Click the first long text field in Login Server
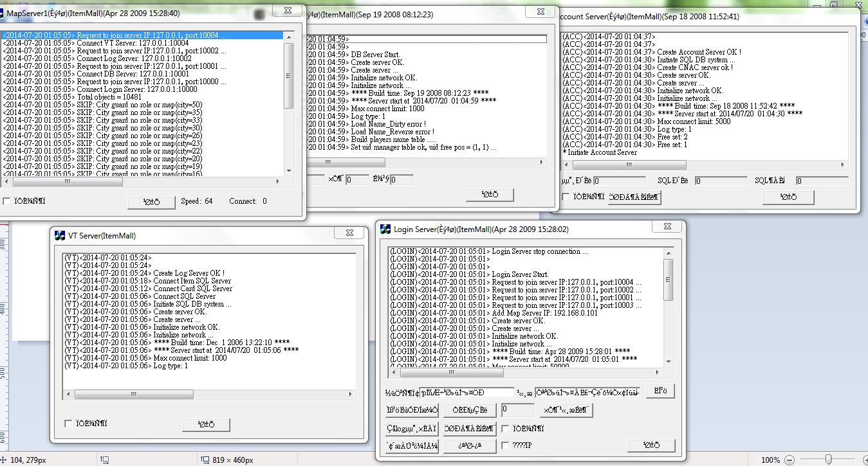The height and width of the screenshot is (466, 868). [467, 392]
